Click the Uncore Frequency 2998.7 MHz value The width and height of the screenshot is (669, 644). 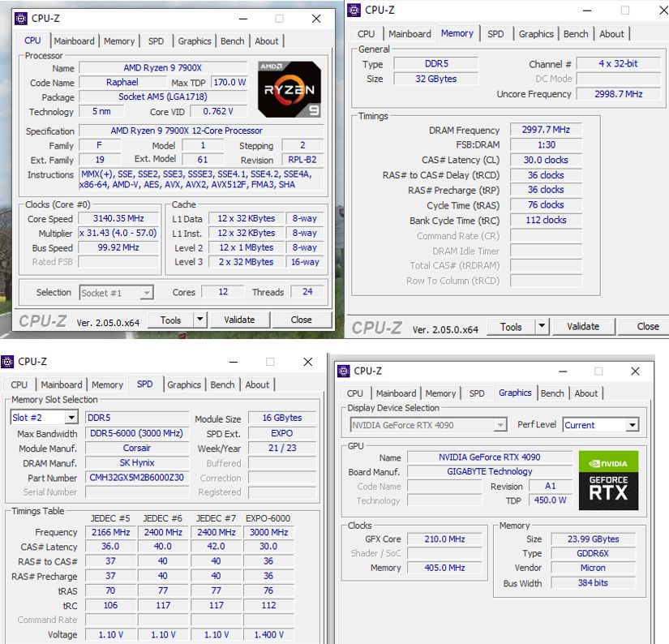618,93
